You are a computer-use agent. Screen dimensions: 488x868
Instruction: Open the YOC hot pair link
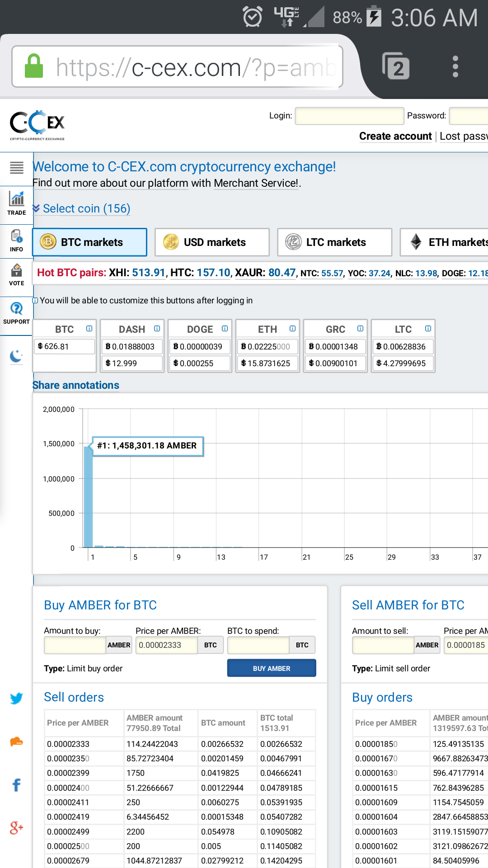tap(369, 273)
